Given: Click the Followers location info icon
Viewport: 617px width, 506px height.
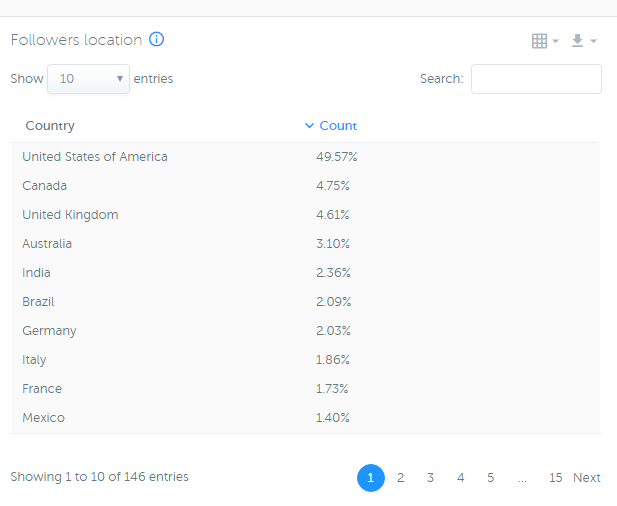Looking at the screenshot, I should (x=156, y=39).
